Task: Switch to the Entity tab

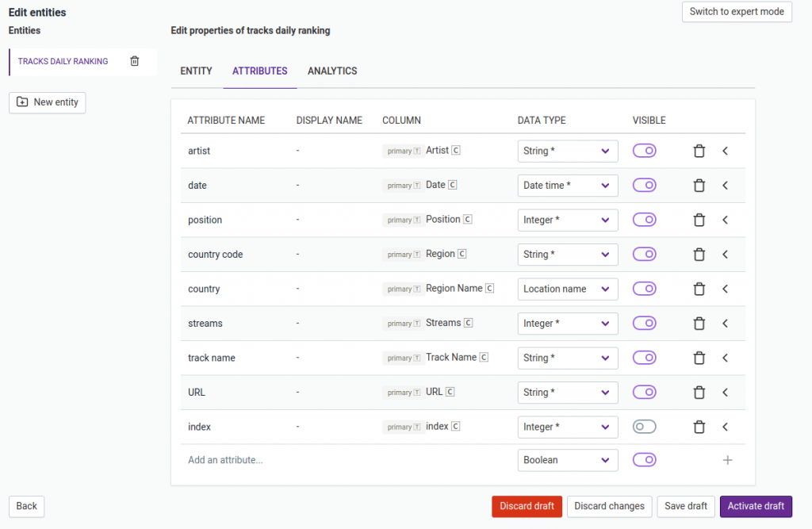Action: pyautogui.click(x=196, y=71)
